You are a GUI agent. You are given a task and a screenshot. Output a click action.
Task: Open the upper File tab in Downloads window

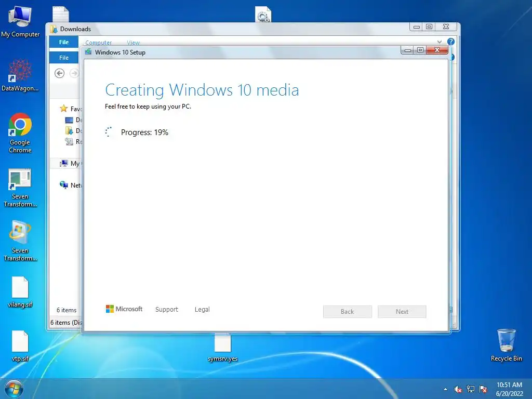(x=64, y=42)
